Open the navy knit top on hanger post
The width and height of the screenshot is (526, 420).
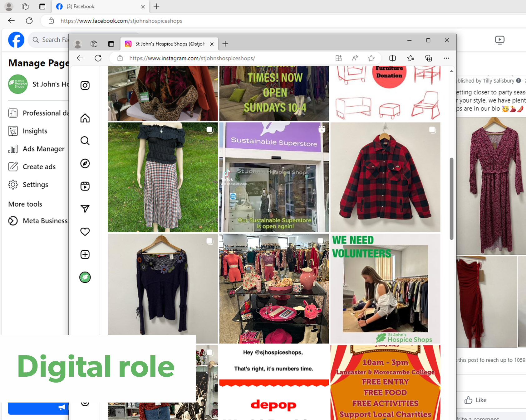(163, 284)
